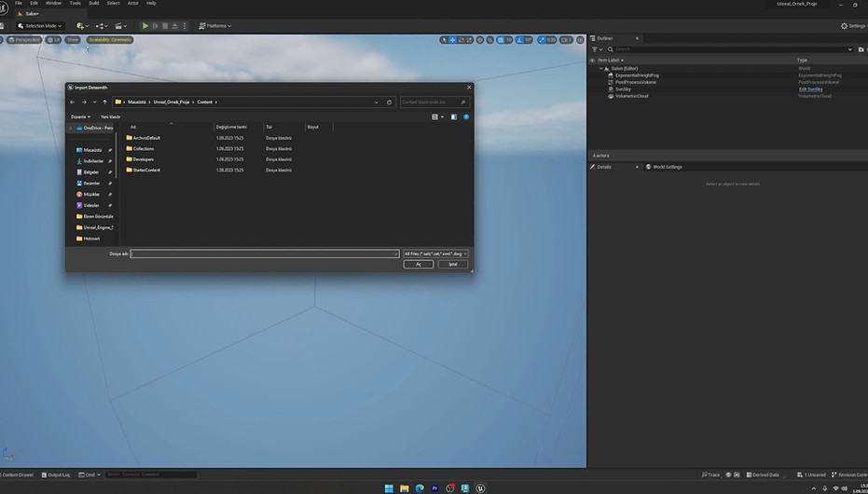
Task: Switch to the World Settings tab
Action: coord(664,167)
